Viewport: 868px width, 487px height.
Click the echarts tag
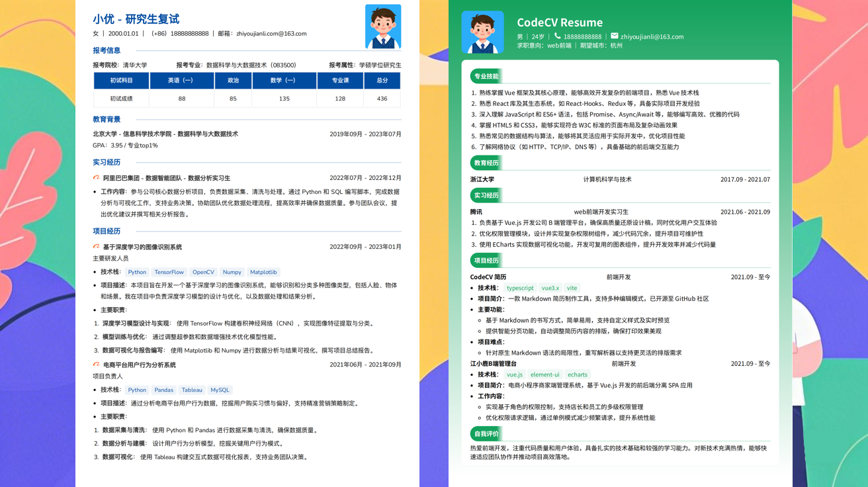(x=578, y=375)
